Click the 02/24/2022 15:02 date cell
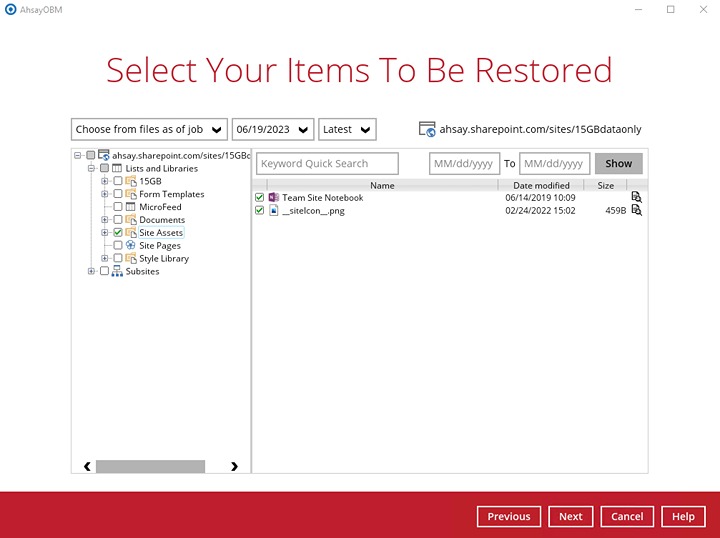The height and width of the screenshot is (538, 720). tap(540, 211)
